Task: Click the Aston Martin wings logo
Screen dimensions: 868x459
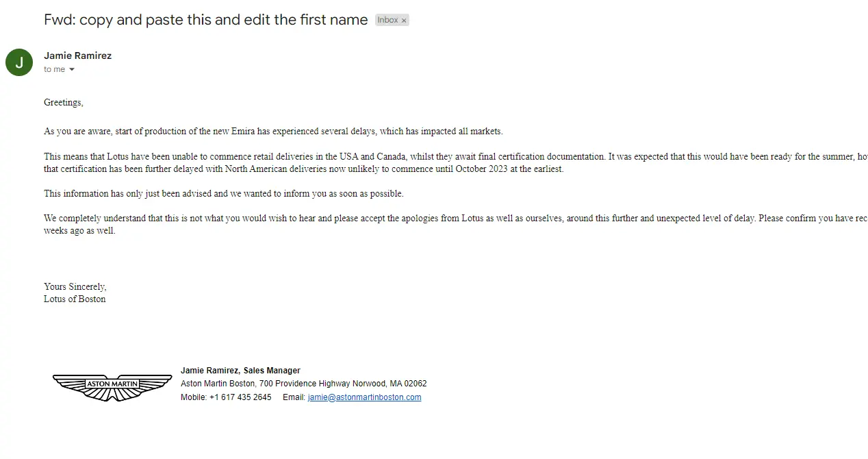Action: (112, 386)
